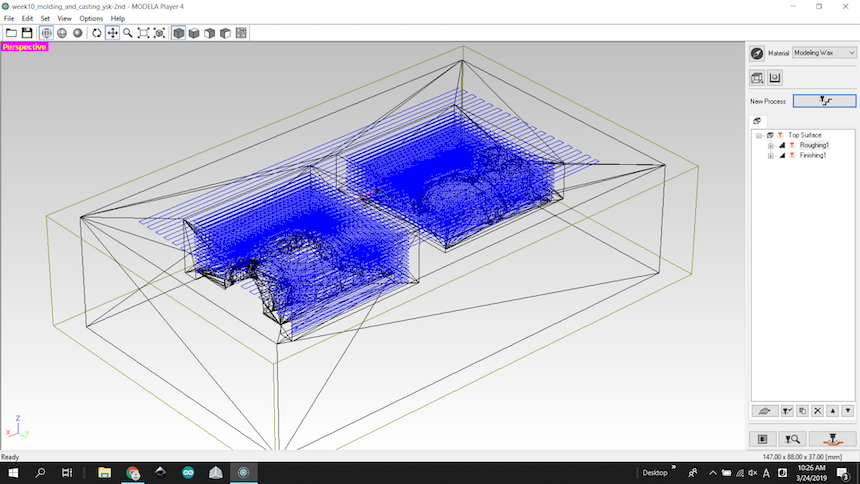Open a file with the folder icon
The height and width of the screenshot is (484, 860).
11,33
